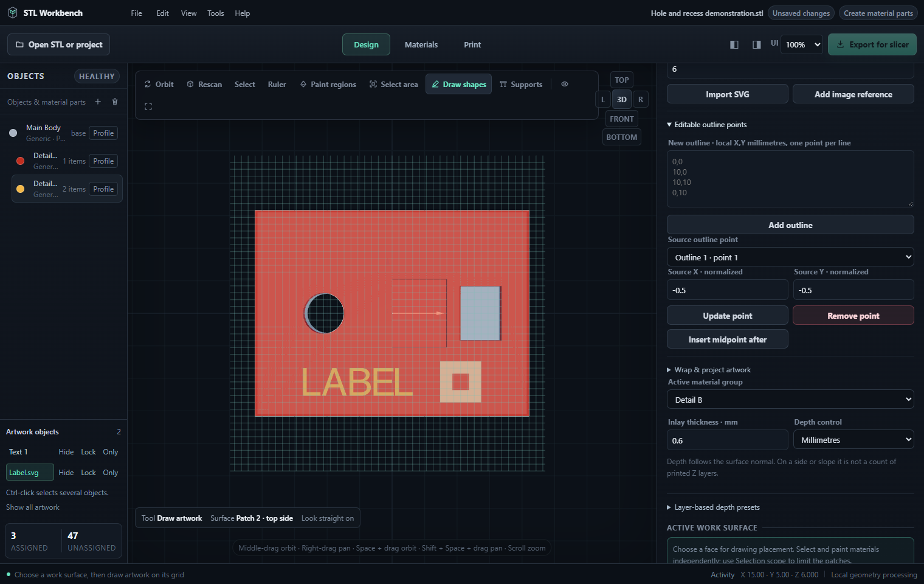This screenshot has width=924, height=584.
Task: Open Profile for the 1 items Detail group
Action: (x=103, y=161)
